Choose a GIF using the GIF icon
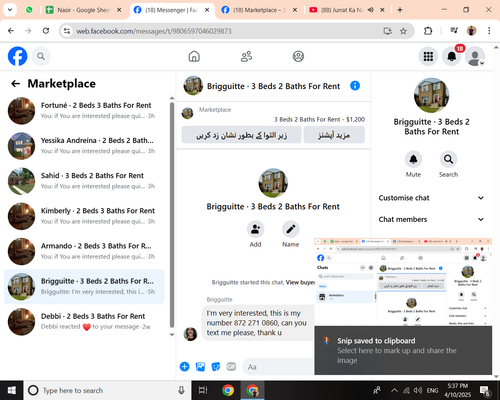 click(x=231, y=367)
